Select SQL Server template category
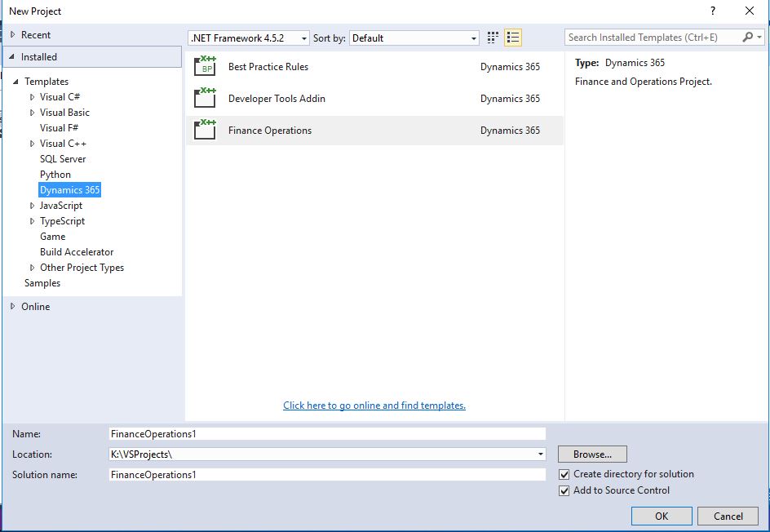Screen dimensions: 770x532 click(63, 158)
